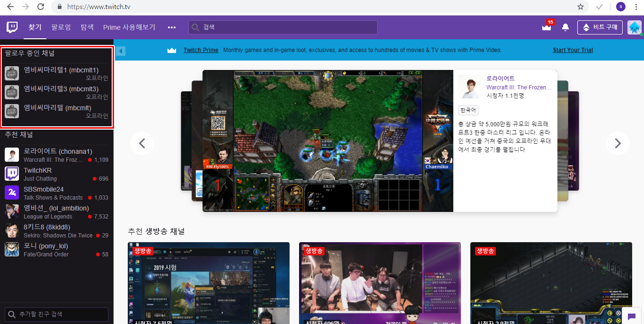Click avatar of 엠비씨마리텔3 channel
The height and width of the screenshot is (324, 644).
(12, 92)
